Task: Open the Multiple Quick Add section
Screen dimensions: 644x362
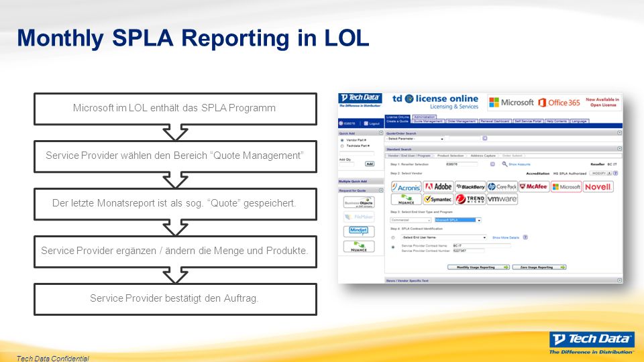Action: (361, 181)
